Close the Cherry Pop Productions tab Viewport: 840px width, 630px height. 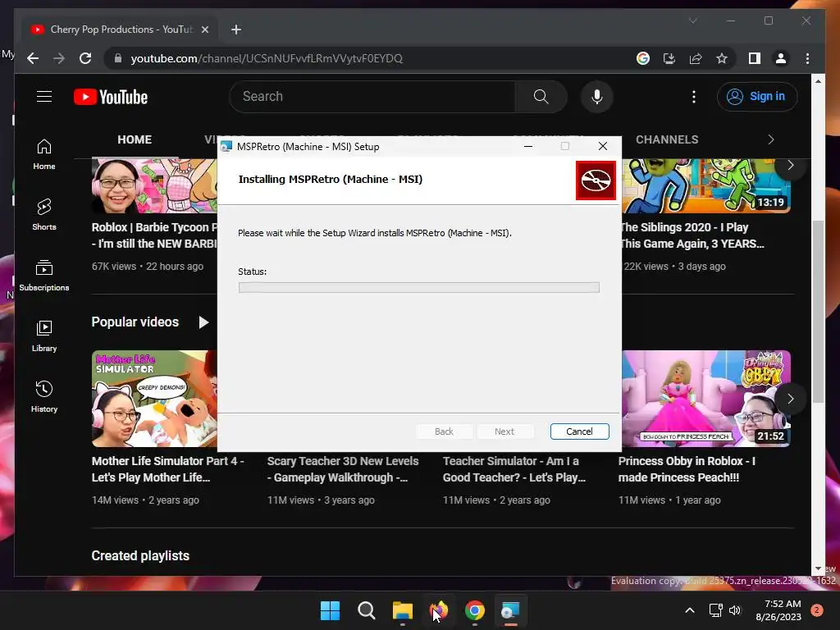[204, 30]
